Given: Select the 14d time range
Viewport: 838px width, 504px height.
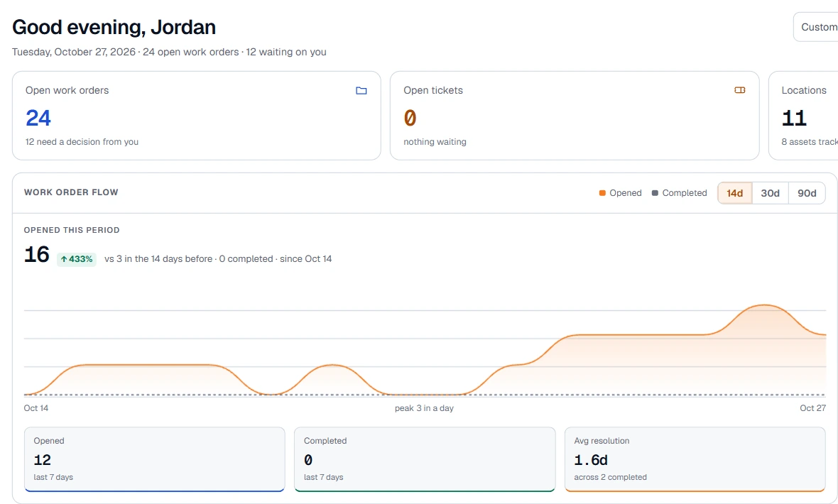Looking at the screenshot, I should [x=734, y=193].
